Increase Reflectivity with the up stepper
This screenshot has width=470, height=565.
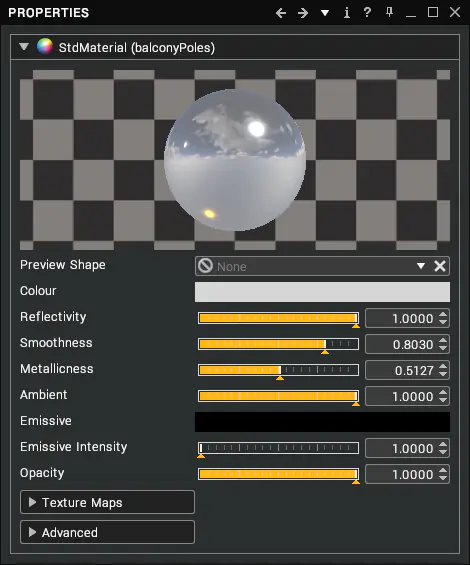pyautogui.click(x=443, y=315)
